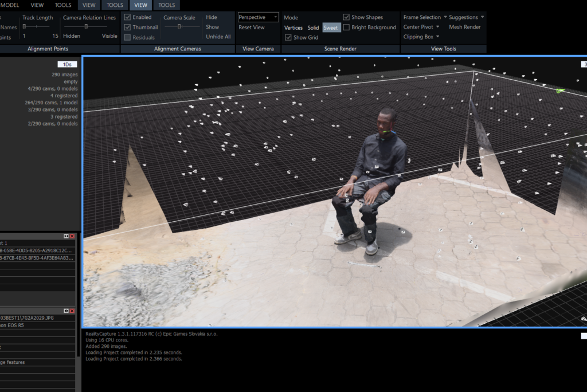Expand the Center Pivot dropdown
The width and height of the screenshot is (587, 392).
click(x=421, y=27)
